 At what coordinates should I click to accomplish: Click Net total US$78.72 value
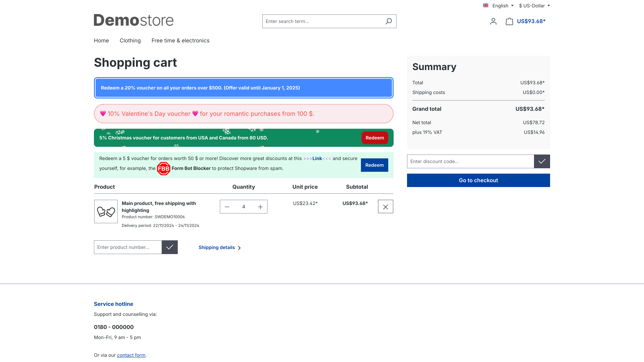(x=534, y=122)
